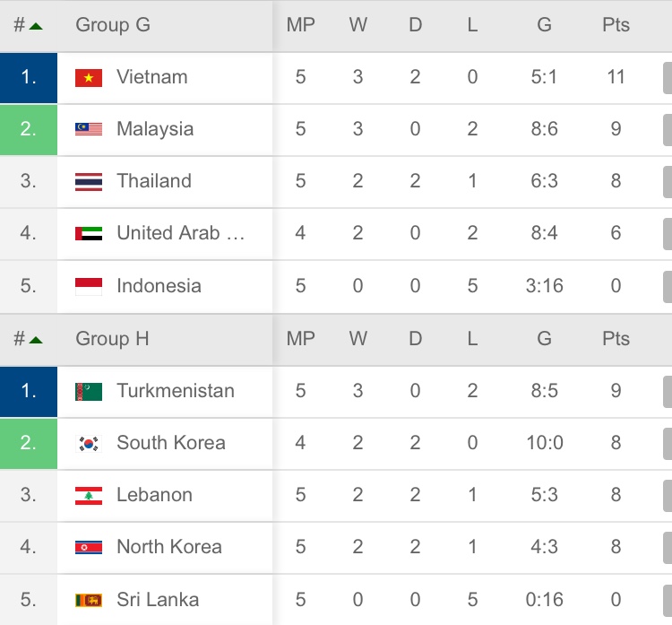The height and width of the screenshot is (625, 672).
Task: Sort Group G by W column
Action: (358, 26)
